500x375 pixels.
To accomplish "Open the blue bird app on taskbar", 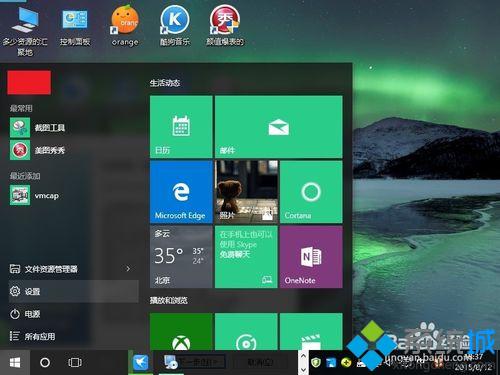I will (141, 362).
